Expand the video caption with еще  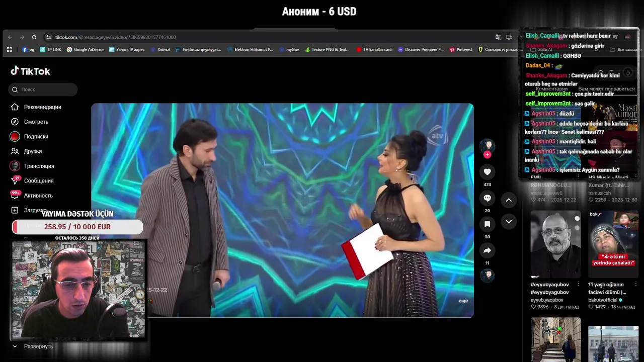463,301
